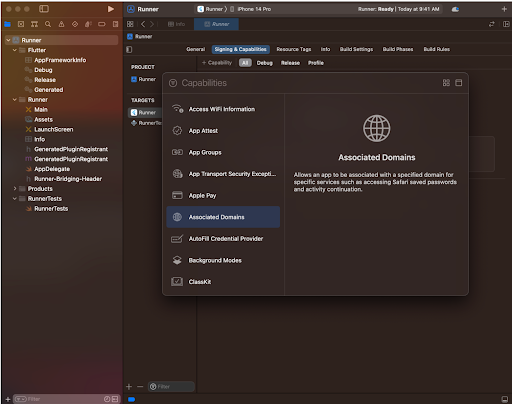Select the Debug configuration filter

coord(264,63)
